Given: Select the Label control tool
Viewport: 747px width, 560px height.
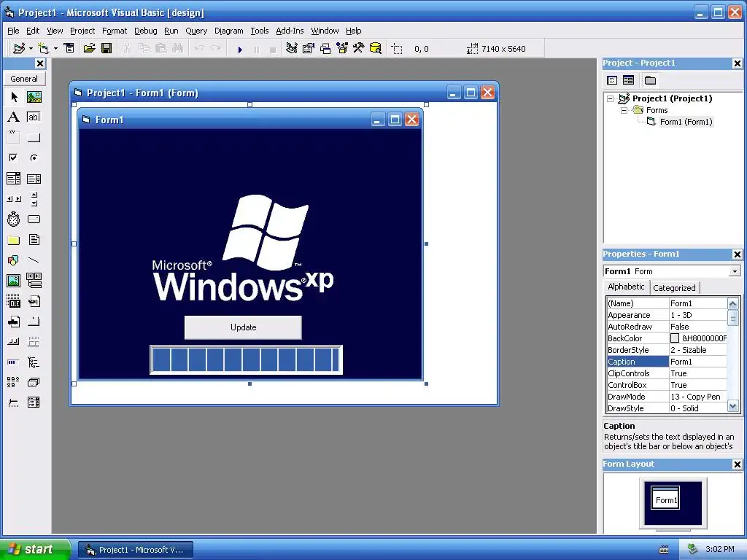Looking at the screenshot, I should (x=14, y=117).
